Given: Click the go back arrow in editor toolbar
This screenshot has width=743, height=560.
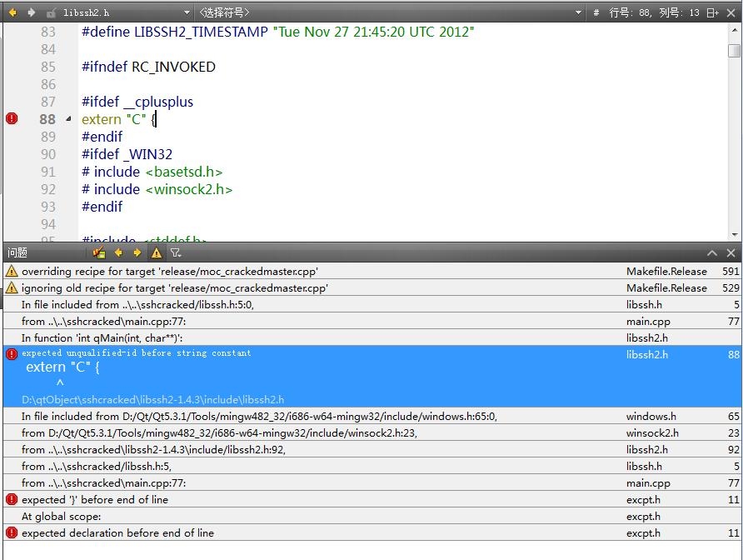Looking at the screenshot, I should point(12,12).
